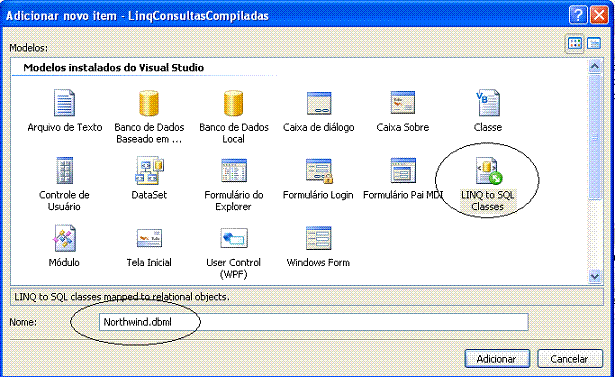
Task: Select the Caixa Sobre template icon
Action: click(402, 103)
